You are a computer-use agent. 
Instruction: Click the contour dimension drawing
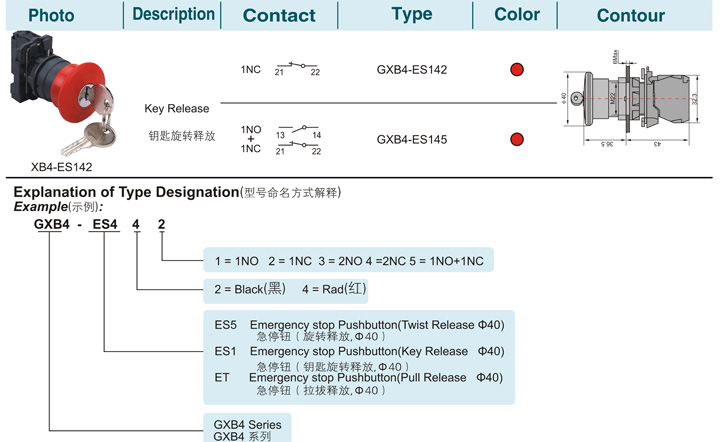click(632, 98)
